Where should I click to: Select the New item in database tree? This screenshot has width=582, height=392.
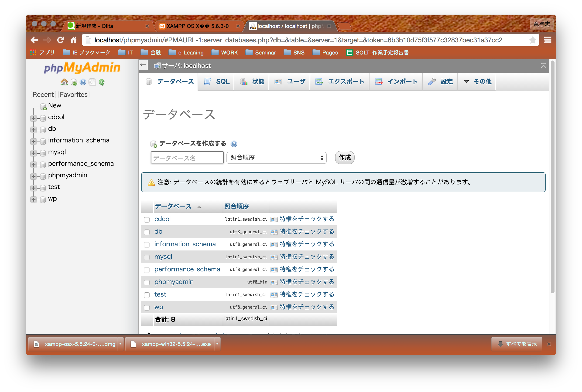tap(55, 105)
